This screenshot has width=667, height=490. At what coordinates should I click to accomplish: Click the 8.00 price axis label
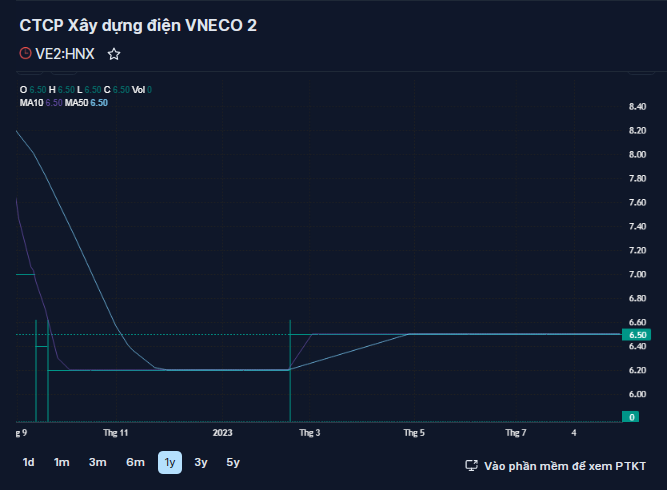click(637, 154)
